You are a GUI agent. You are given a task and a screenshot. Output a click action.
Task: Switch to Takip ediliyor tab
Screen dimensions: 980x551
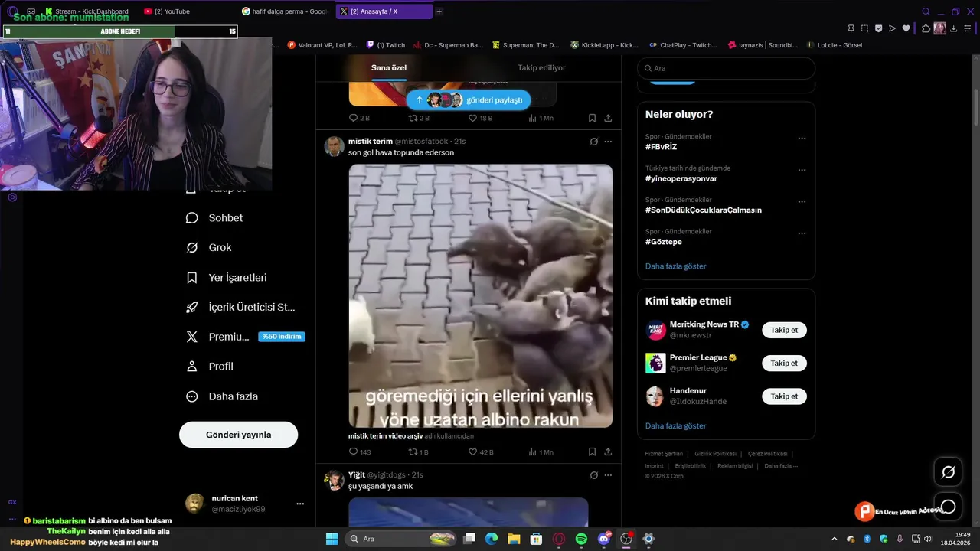pyautogui.click(x=541, y=68)
